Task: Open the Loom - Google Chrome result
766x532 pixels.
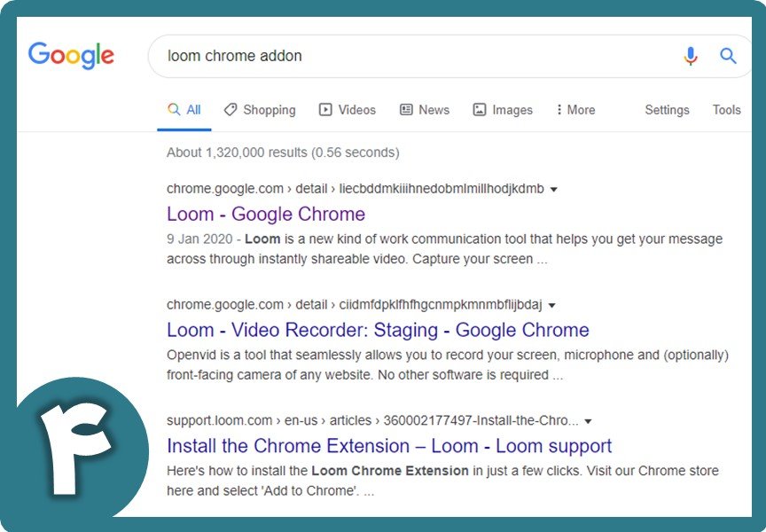Action: (266, 214)
